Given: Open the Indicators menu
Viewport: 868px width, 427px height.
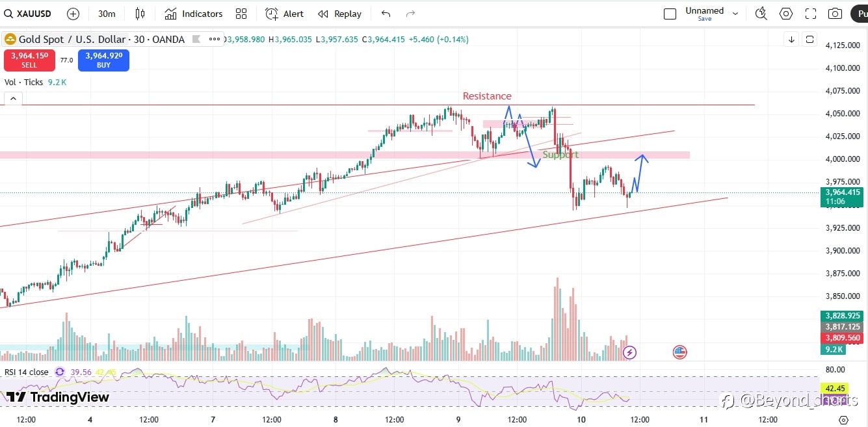Looking at the screenshot, I should 193,14.
